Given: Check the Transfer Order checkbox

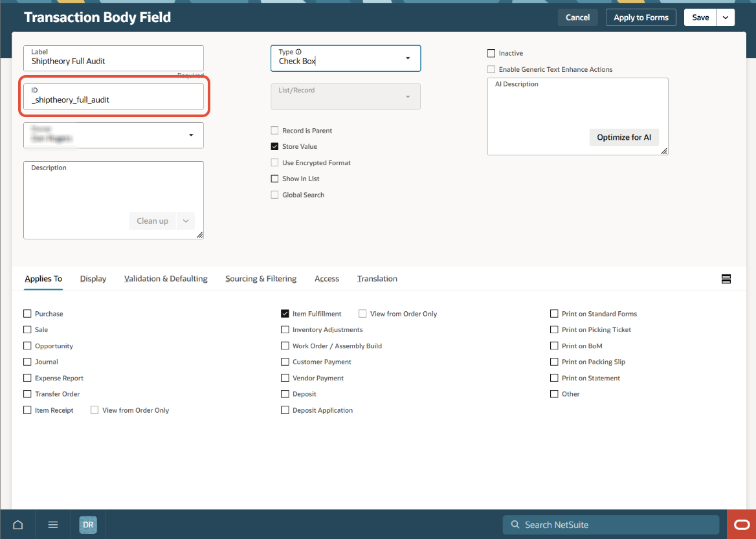Looking at the screenshot, I should click(x=27, y=394).
